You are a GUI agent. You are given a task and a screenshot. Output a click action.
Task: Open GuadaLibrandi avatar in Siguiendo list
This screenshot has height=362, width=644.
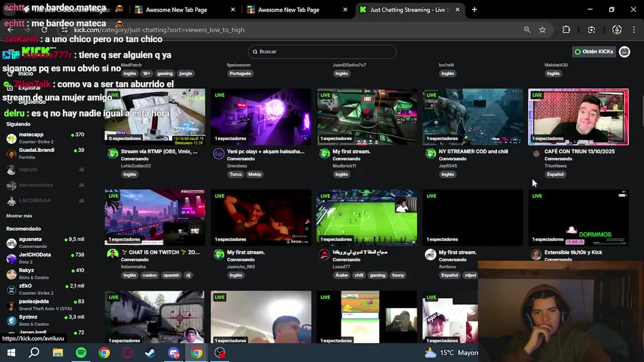click(x=12, y=154)
